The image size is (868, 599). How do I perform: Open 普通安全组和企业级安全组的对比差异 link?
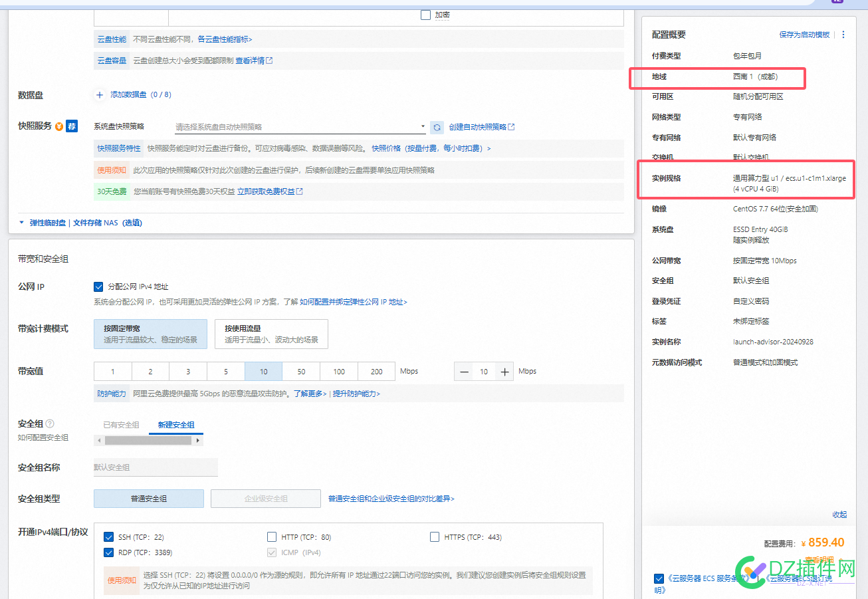pyautogui.click(x=391, y=499)
